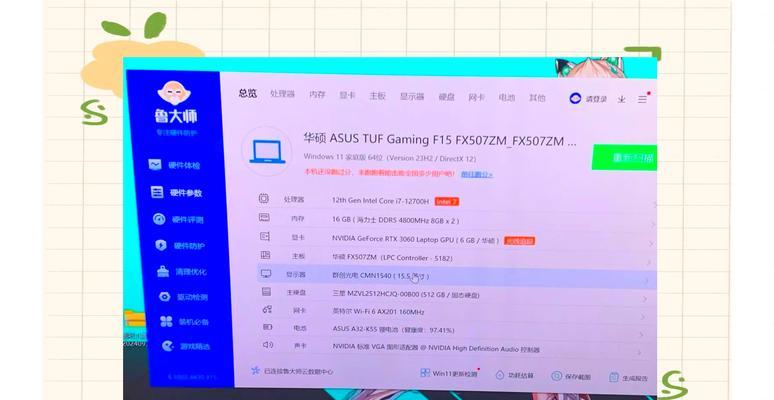
Task: Click the NVIDIA GeForce RTX 3060 Laptop GPU text
Action: (416, 240)
